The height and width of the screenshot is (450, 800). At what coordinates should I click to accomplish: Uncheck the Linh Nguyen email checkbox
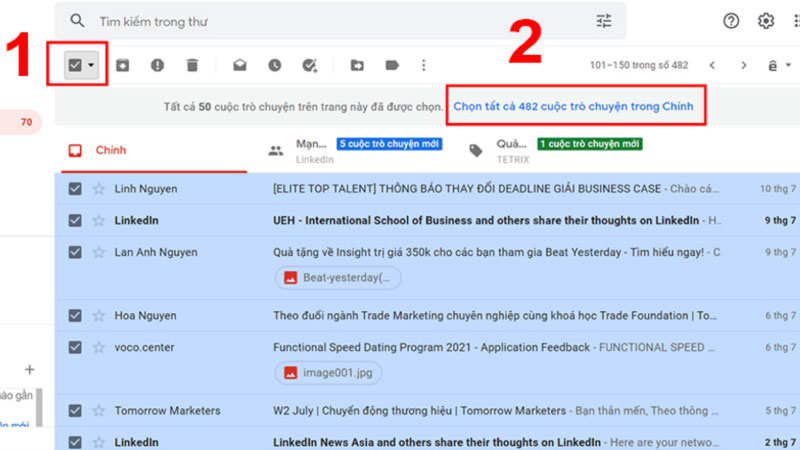coord(75,189)
